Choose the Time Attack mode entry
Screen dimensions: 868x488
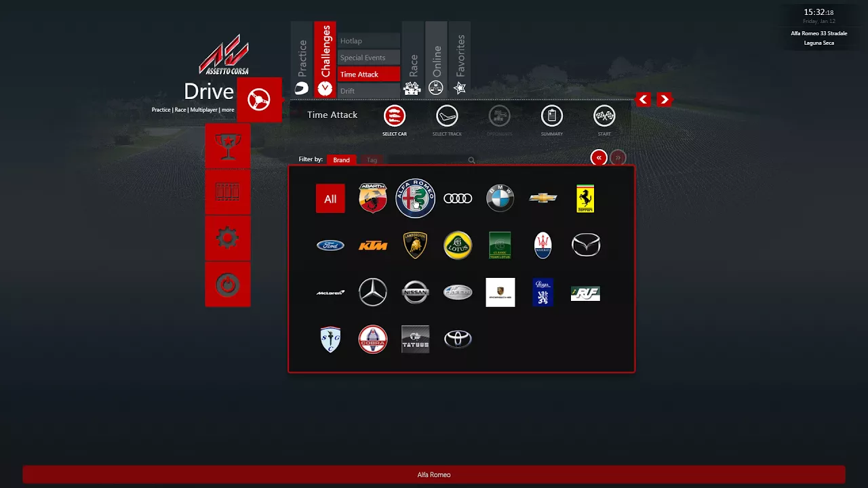tap(369, 75)
